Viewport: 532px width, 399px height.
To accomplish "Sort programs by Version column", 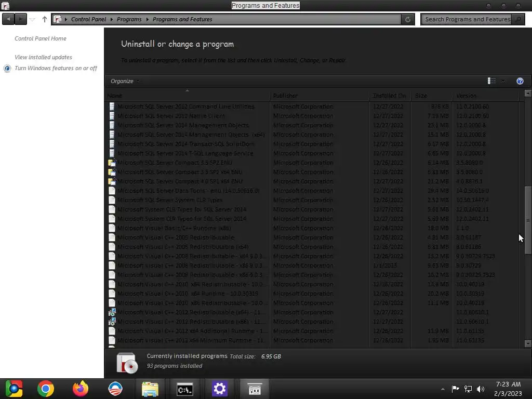I will (486, 96).
